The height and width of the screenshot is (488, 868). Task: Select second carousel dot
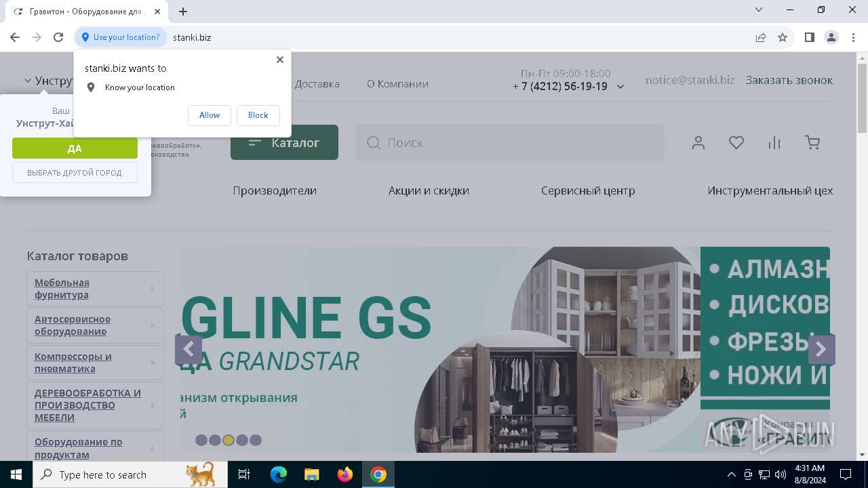(215, 441)
